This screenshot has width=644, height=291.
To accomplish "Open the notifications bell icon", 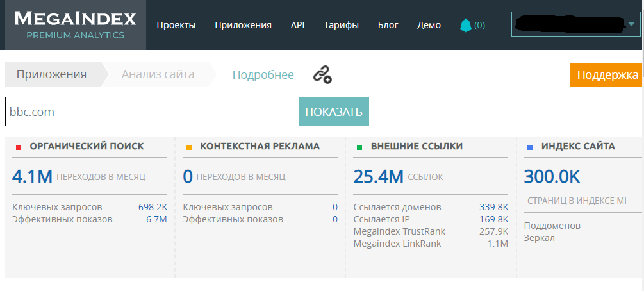I will [x=466, y=26].
